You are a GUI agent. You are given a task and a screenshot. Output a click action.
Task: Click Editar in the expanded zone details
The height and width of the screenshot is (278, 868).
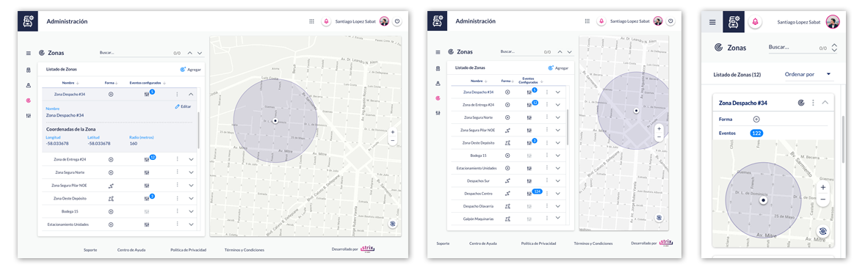tap(184, 106)
